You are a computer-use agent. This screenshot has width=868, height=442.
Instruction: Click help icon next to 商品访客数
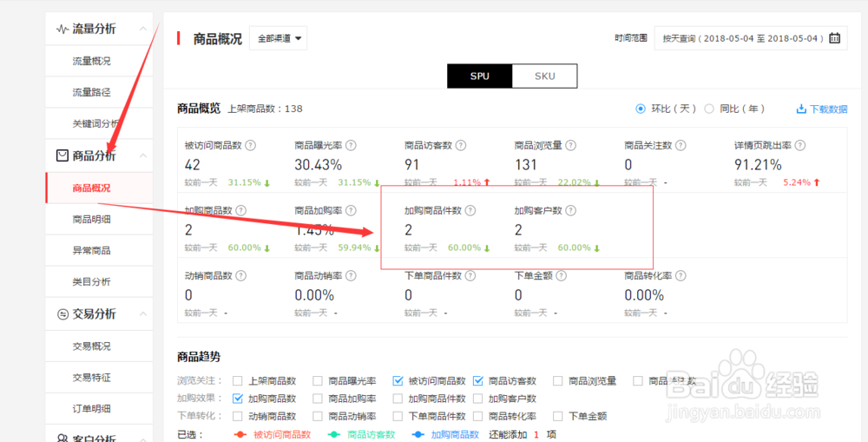(x=461, y=146)
